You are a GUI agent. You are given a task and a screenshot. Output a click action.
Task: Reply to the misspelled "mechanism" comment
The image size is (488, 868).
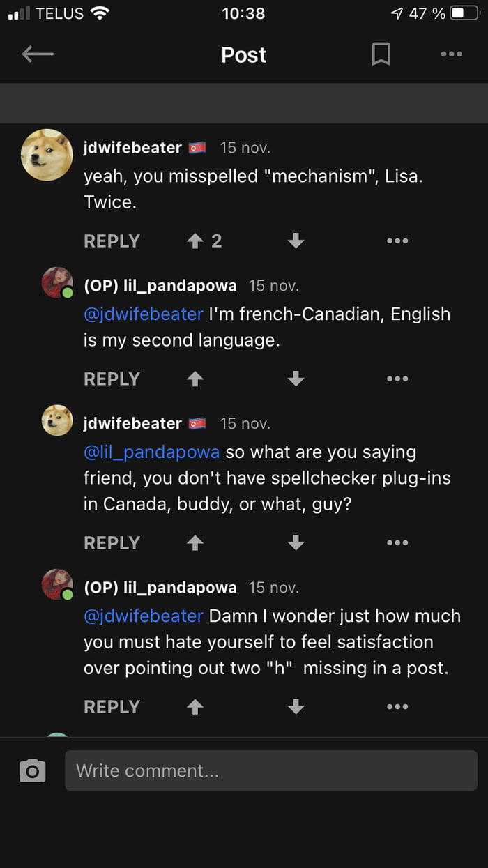click(112, 241)
